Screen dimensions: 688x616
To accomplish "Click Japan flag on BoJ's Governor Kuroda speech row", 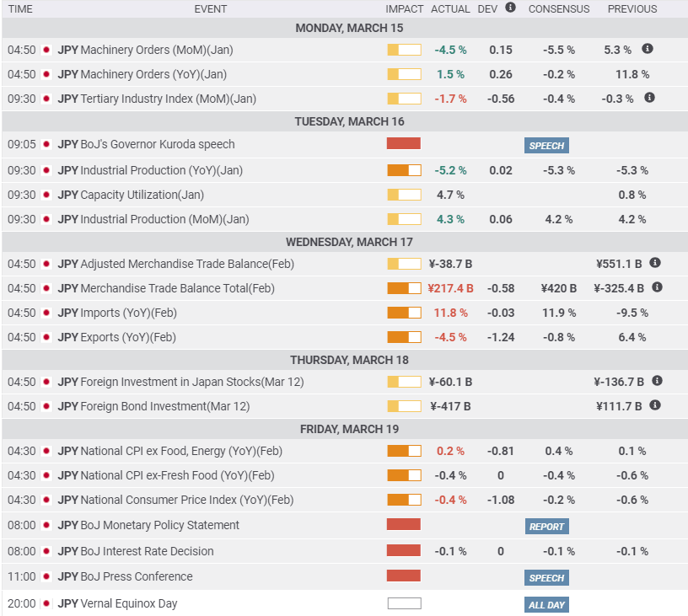I will [x=46, y=144].
